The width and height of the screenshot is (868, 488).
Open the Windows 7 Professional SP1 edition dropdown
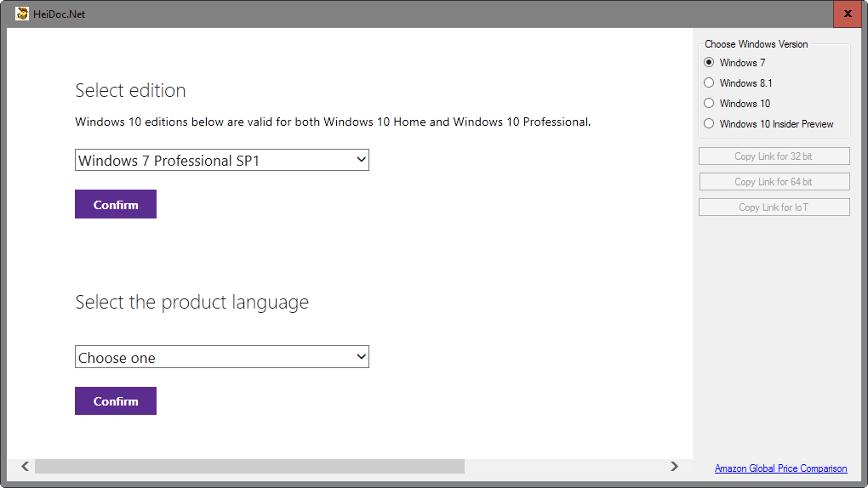click(222, 160)
